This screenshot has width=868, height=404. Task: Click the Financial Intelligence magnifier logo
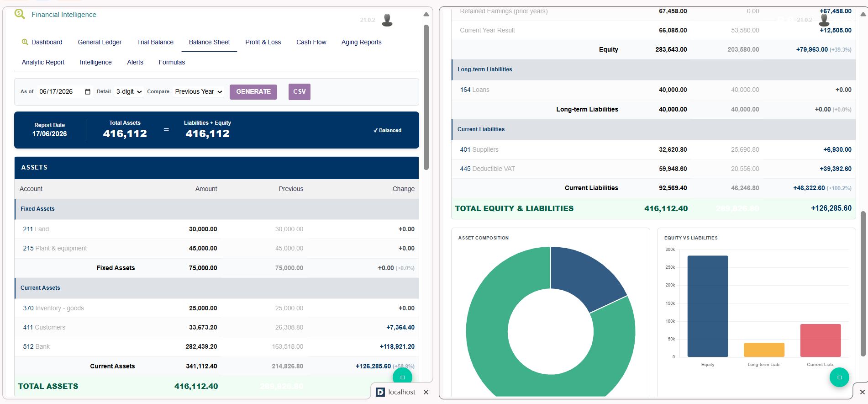click(20, 14)
